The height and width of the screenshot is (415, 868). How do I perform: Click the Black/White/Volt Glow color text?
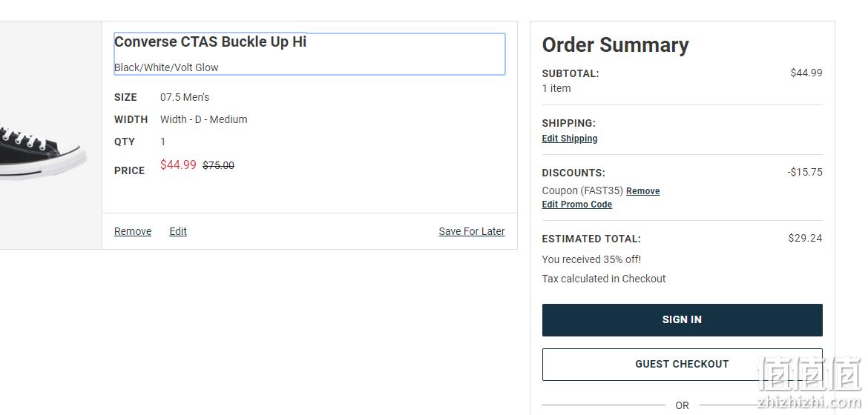pyautogui.click(x=166, y=67)
